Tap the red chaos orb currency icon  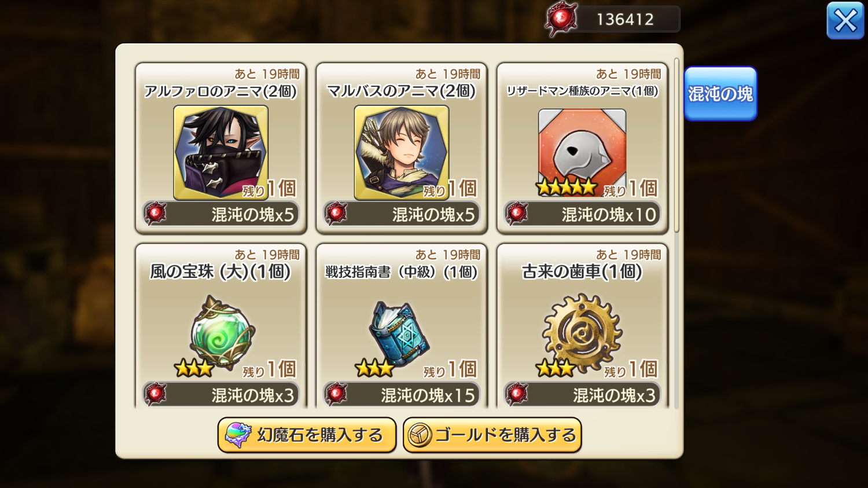pos(561,19)
